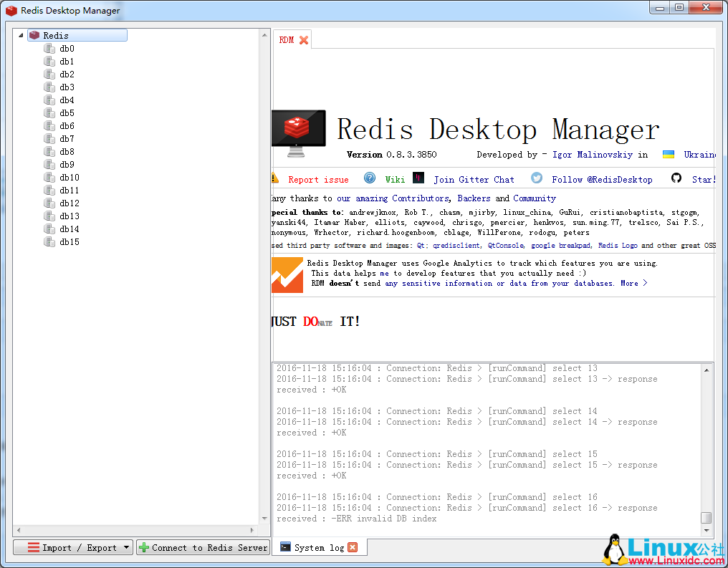Image resolution: width=728 pixels, height=568 pixels.
Task: Open the GitHub Star icon
Action: click(x=676, y=178)
